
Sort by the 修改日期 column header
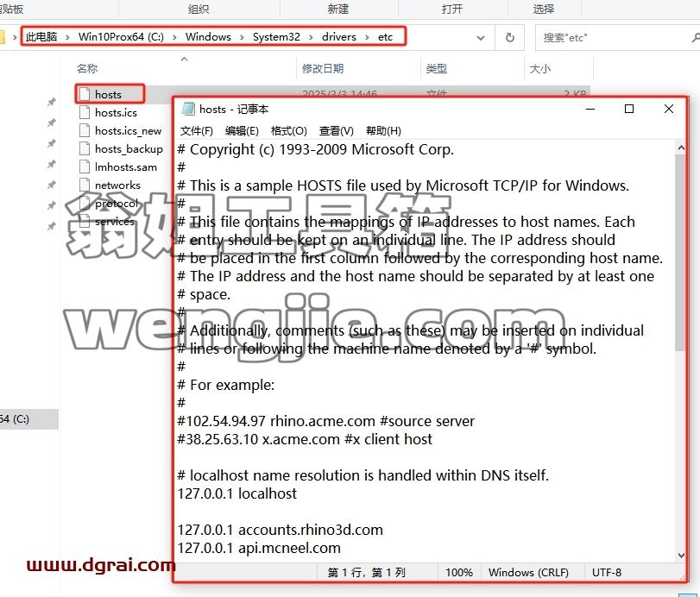point(323,69)
